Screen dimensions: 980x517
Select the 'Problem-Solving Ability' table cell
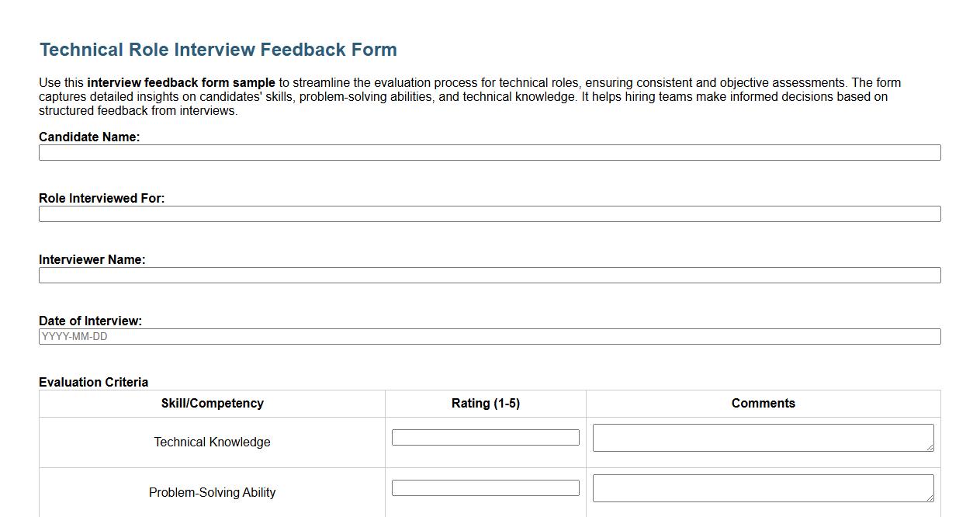tap(212, 492)
